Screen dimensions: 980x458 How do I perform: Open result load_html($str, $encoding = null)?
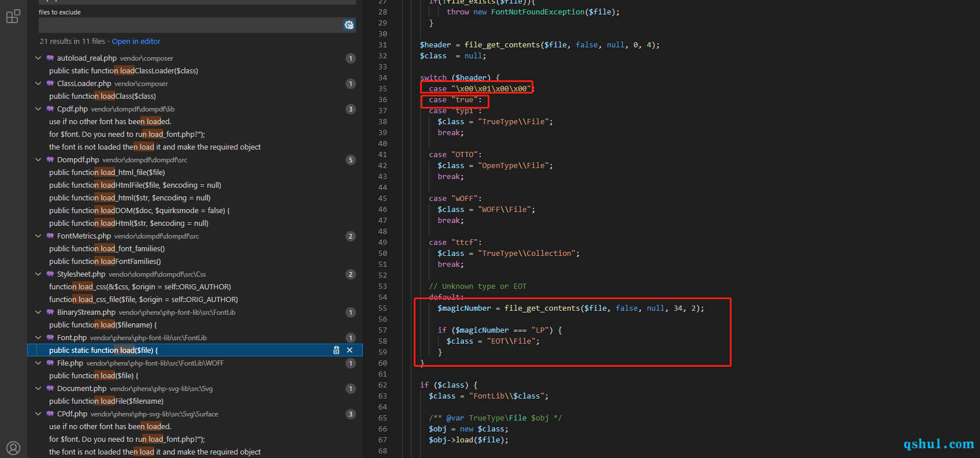click(x=195, y=198)
